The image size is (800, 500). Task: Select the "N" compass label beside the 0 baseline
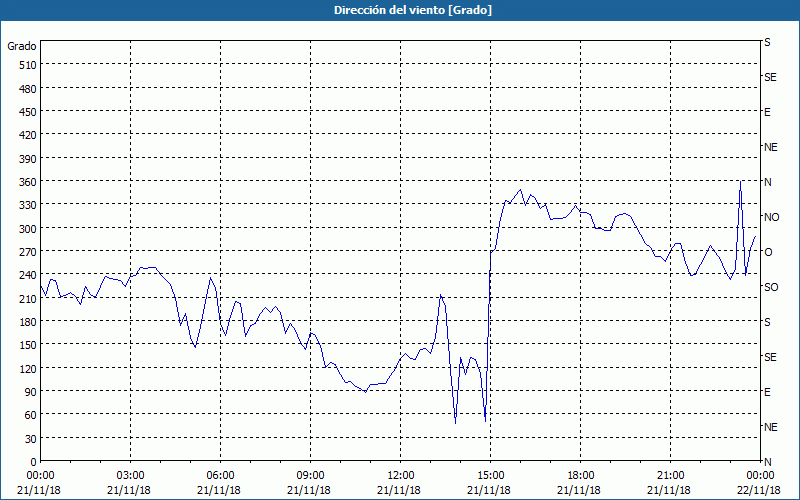pos(767,462)
